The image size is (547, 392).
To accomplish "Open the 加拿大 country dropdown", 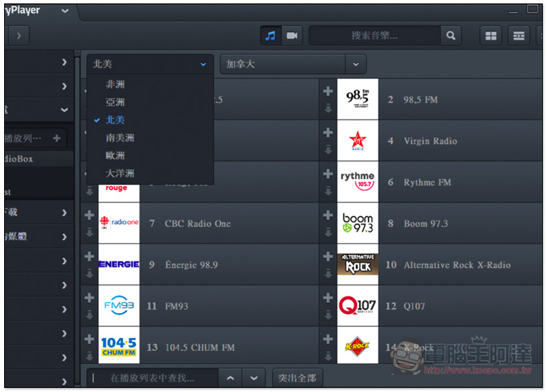I will (356, 64).
